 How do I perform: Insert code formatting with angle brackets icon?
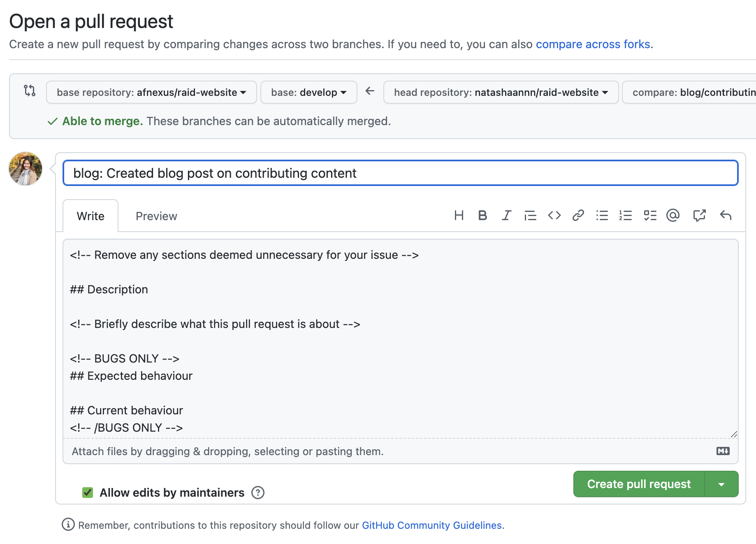(x=554, y=215)
